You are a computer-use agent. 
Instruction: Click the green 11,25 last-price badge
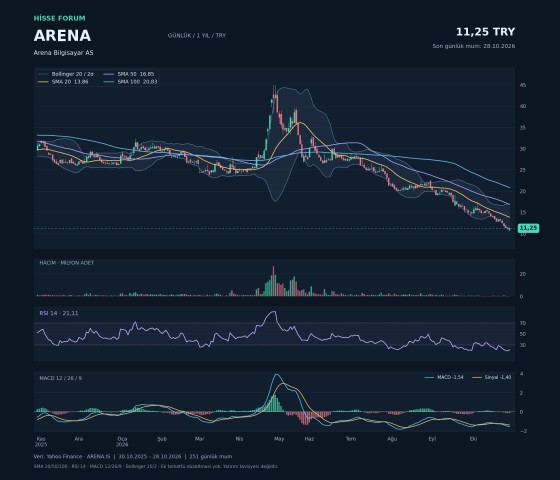coord(528,228)
